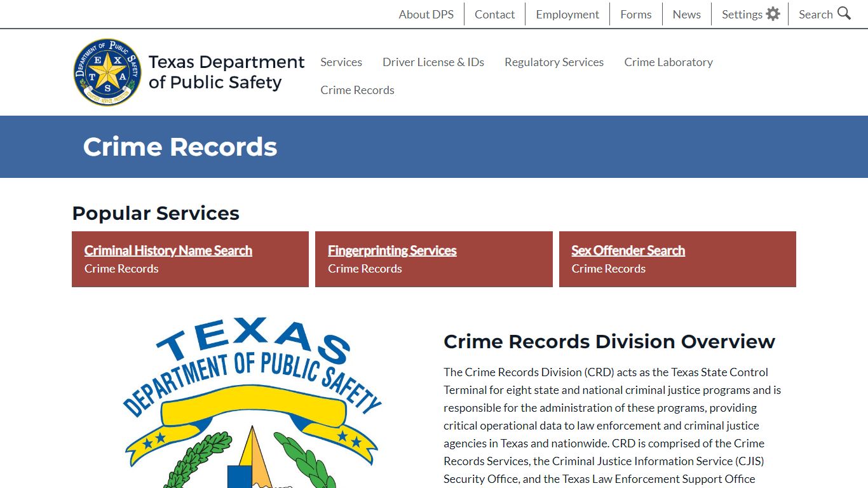
Task: Click Crime Records Division Overview heading
Action: (609, 341)
